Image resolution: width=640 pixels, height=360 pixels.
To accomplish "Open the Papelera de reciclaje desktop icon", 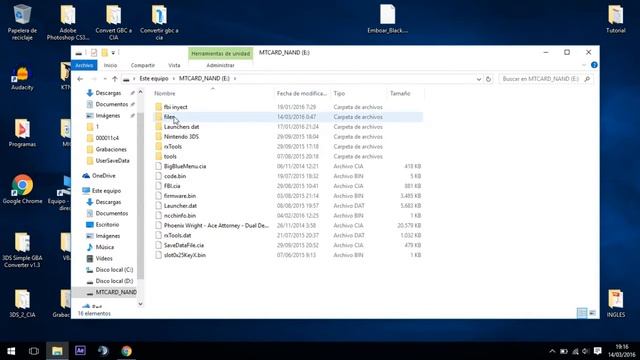I will 22,22.
